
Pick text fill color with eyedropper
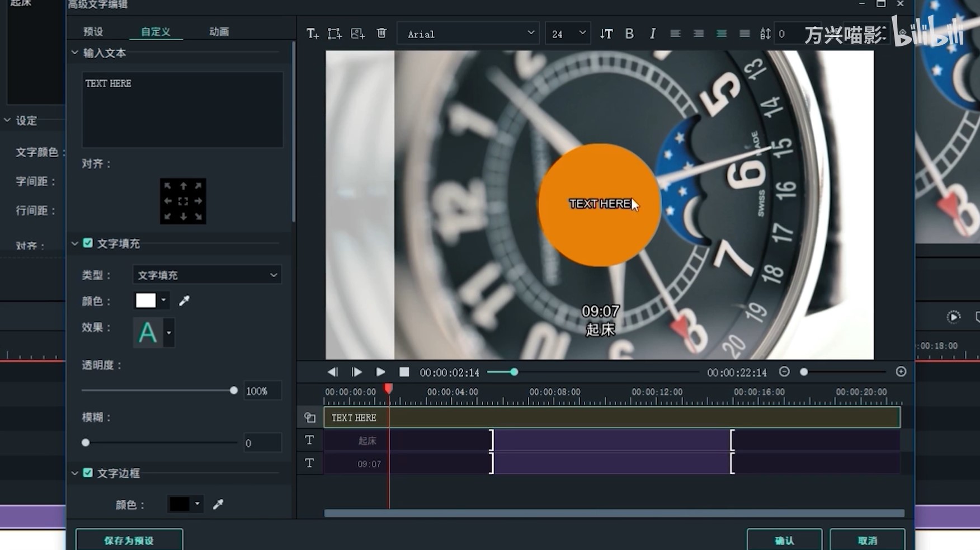click(184, 301)
